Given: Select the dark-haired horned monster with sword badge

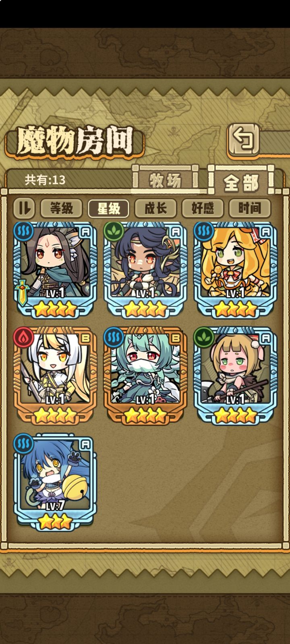Looking at the screenshot, I should (56, 270).
